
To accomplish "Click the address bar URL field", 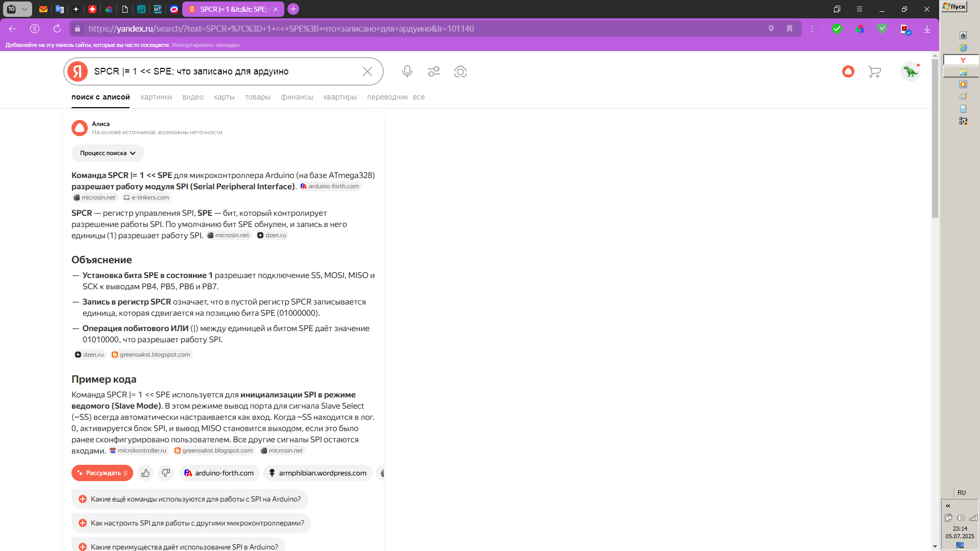I will click(424, 29).
